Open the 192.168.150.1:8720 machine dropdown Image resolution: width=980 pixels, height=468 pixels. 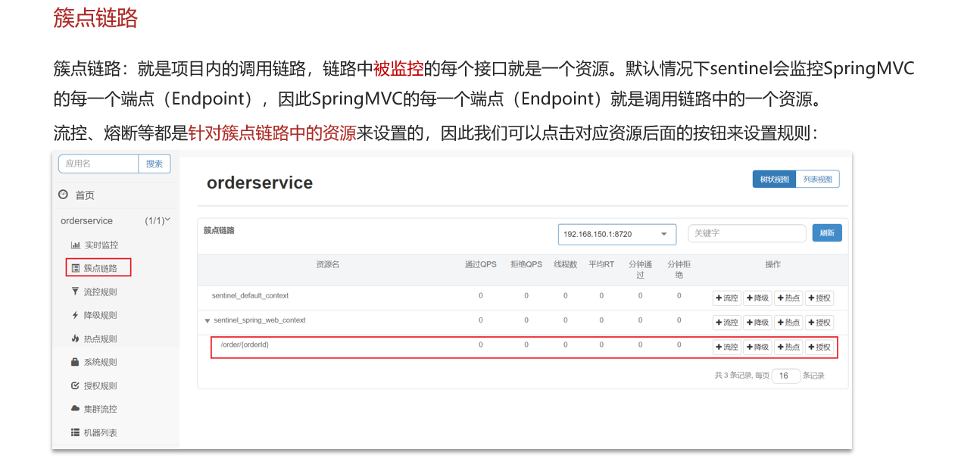click(617, 234)
